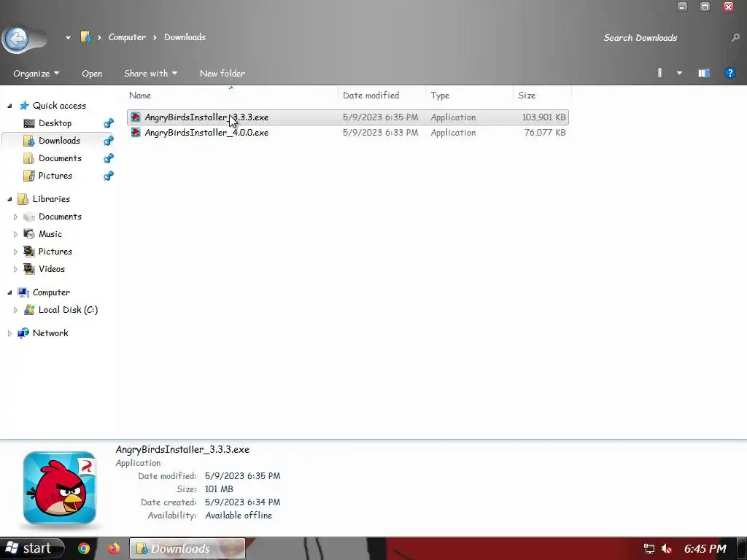Click the Size 101 MB value in details
Screen dimensions: 747x560
pyautogui.click(x=219, y=489)
